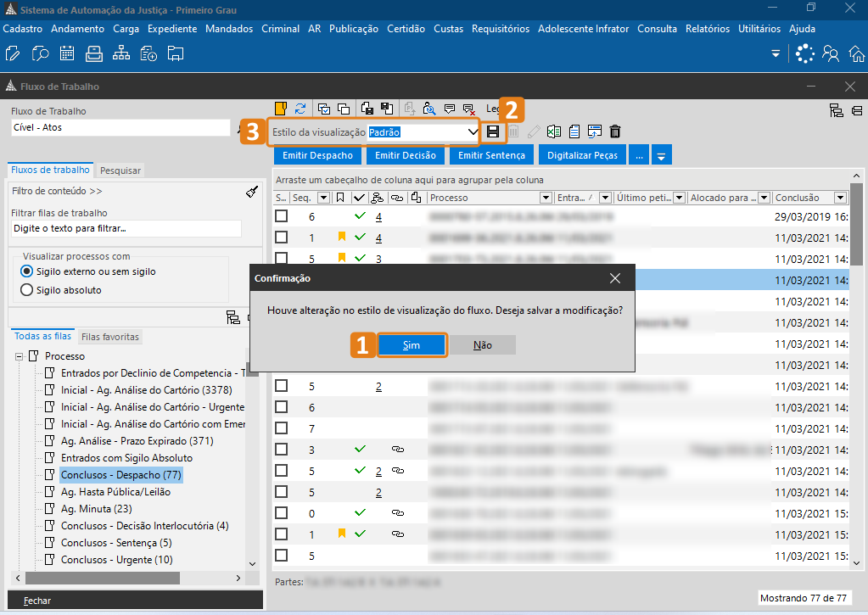The width and height of the screenshot is (868, 615).
Task: Click the broom clear filter icon
Action: pos(252,192)
